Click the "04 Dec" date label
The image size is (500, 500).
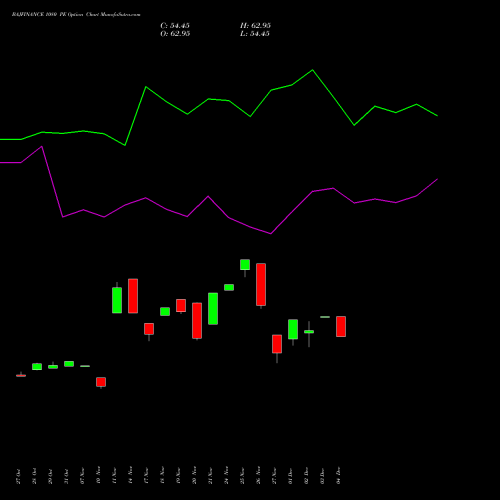pyautogui.click(x=338, y=476)
